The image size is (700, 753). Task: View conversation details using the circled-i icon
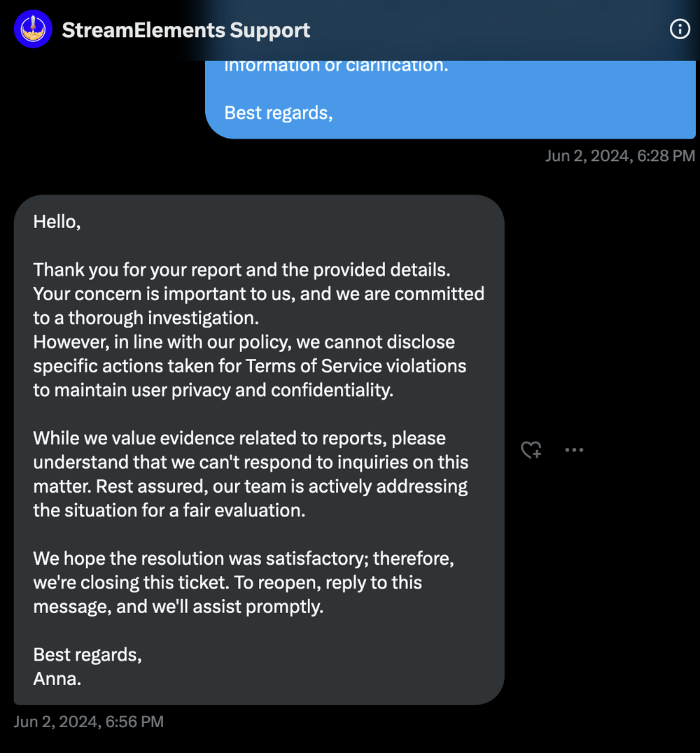click(x=680, y=29)
